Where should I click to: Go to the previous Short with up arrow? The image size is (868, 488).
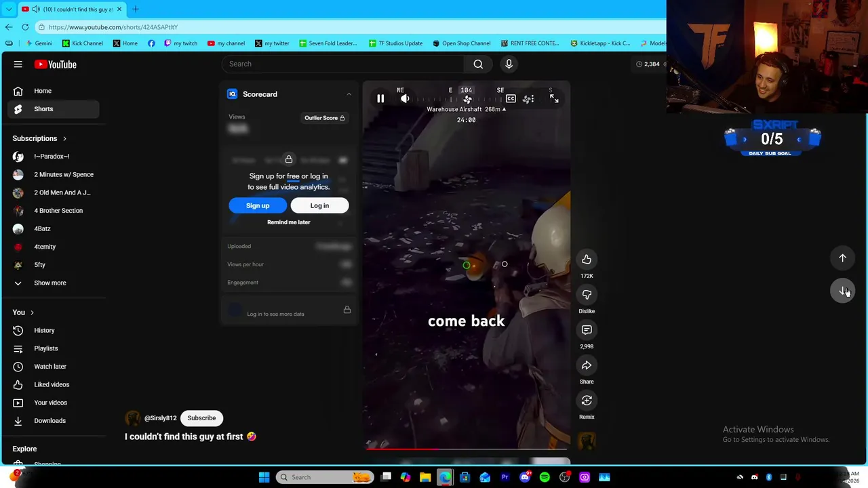(x=843, y=258)
